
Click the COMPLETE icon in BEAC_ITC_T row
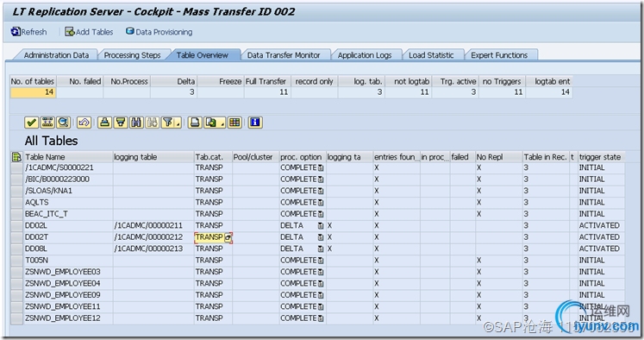(x=321, y=214)
